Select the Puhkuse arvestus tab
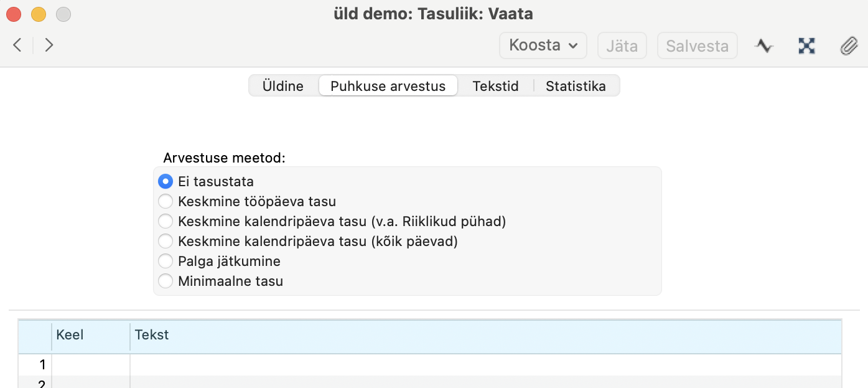 click(388, 86)
